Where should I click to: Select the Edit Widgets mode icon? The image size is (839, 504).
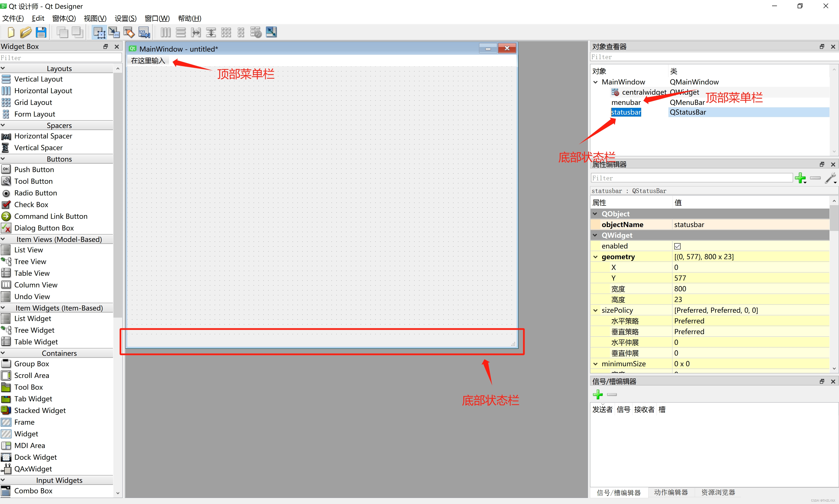click(x=99, y=32)
